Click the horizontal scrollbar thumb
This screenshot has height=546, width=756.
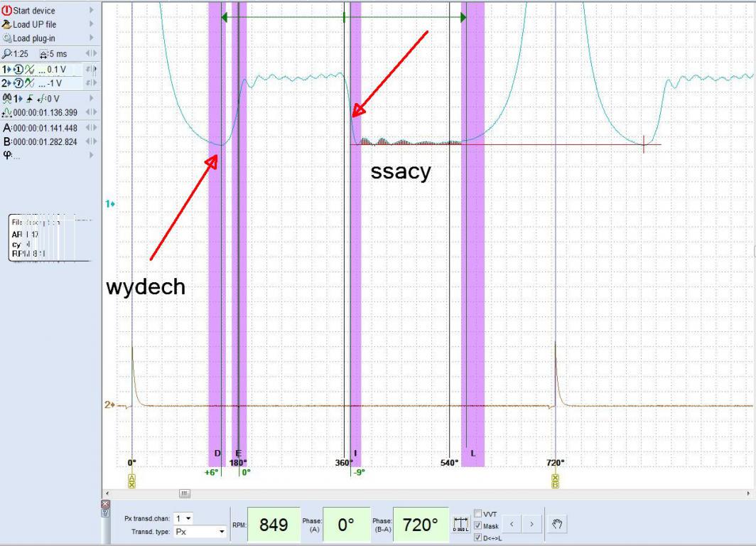tap(185, 493)
